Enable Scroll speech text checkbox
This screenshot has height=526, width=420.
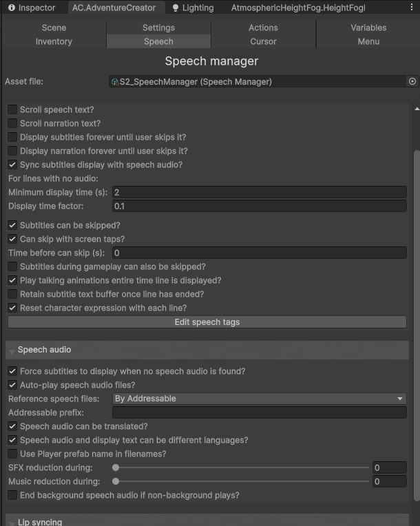tap(12, 109)
